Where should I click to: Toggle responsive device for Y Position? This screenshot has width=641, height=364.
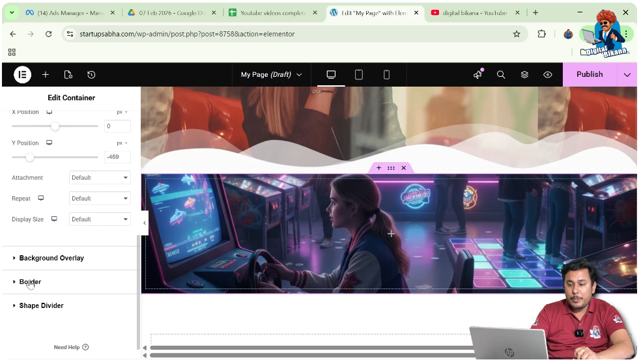pyautogui.click(x=49, y=143)
